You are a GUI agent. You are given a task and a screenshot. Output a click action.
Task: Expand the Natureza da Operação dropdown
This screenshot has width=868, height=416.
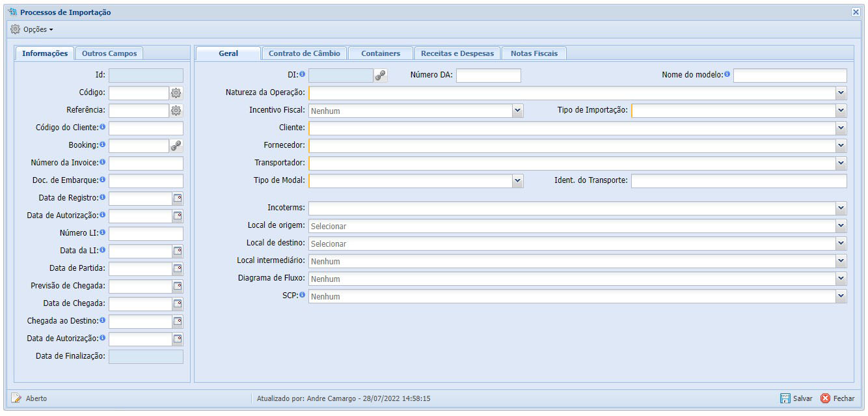tap(841, 93)
